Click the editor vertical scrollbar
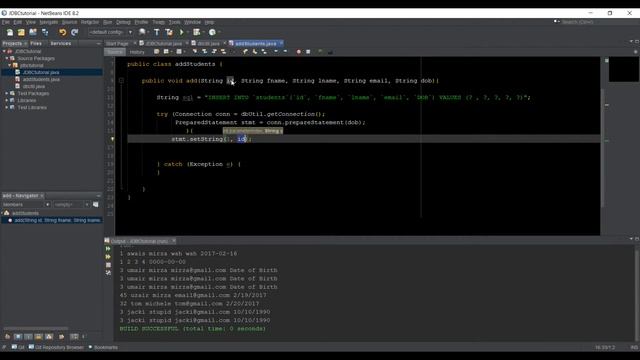Image resolution: width=640 pixels, height=360 pixels. pos(602,147)
